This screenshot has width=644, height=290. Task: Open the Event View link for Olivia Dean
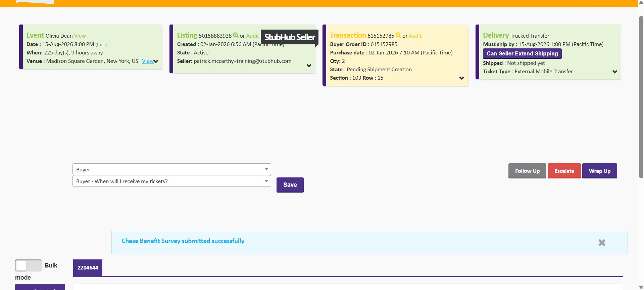click(80, 36)
